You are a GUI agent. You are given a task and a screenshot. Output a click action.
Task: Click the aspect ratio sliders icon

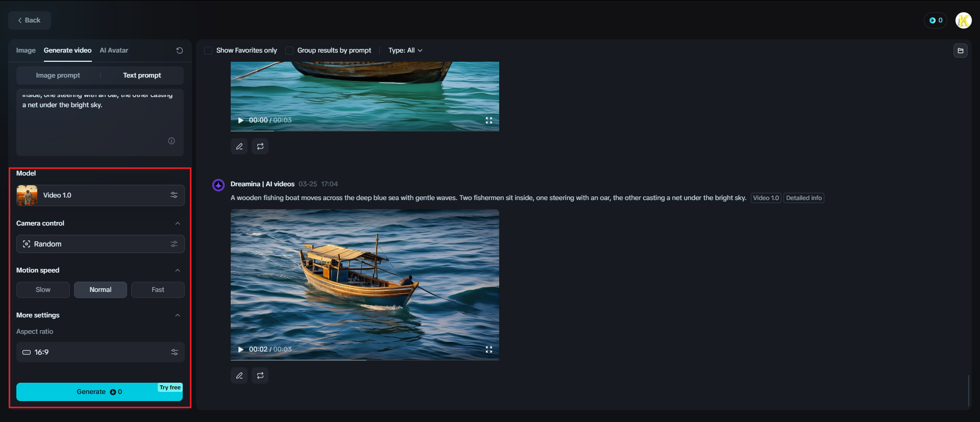pos(174,352)
